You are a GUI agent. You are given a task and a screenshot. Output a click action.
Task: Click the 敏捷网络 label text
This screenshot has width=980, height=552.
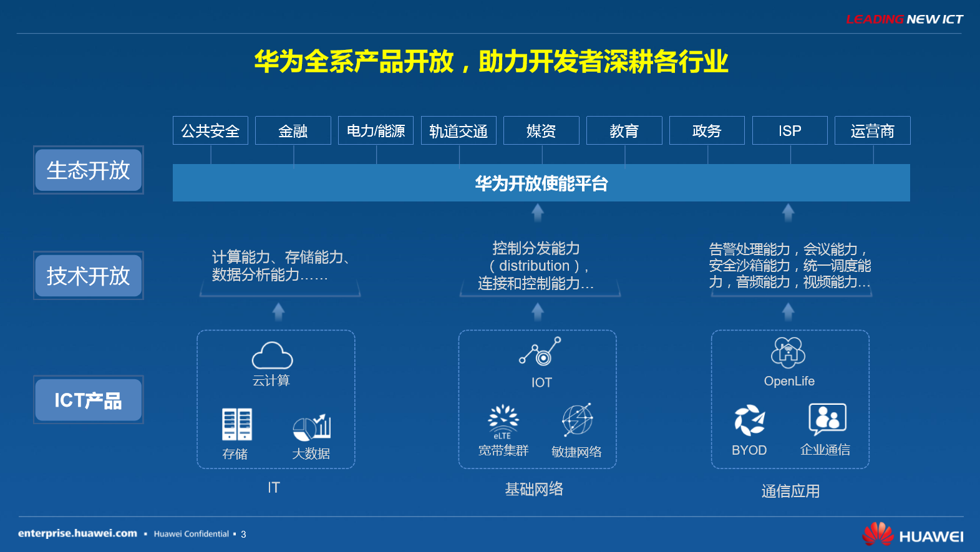click(577, 452)
